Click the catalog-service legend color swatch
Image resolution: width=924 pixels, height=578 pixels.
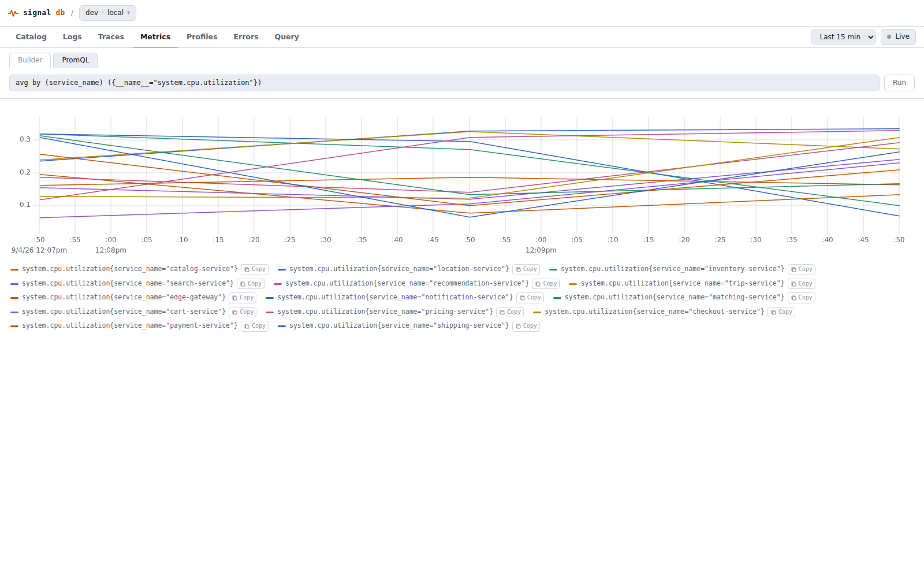point(14,269)
